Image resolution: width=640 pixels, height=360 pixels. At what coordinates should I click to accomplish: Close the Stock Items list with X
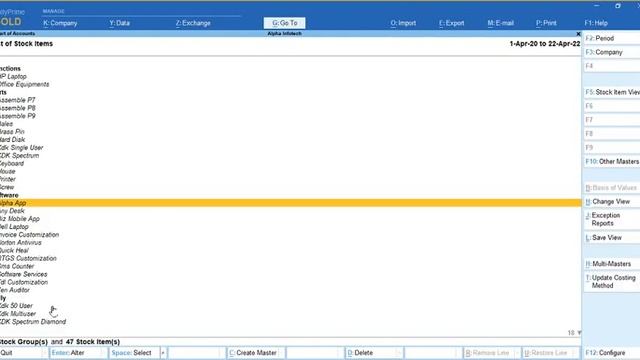(x=578, y=34)
